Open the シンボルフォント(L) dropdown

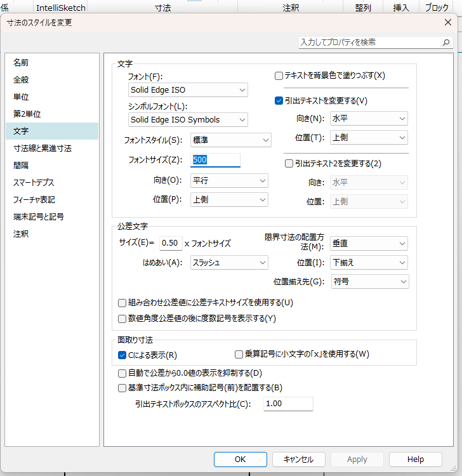(x=188, y=119)
